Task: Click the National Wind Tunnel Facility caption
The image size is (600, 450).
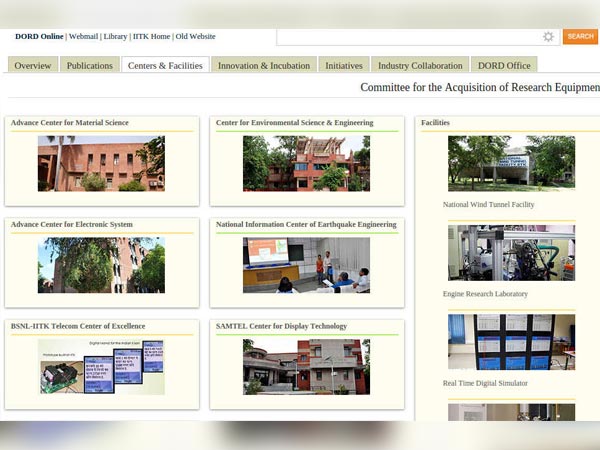Action: coord(489,205)
